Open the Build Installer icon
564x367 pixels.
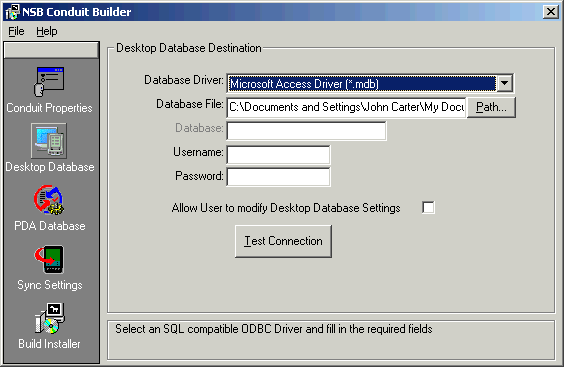50,318
